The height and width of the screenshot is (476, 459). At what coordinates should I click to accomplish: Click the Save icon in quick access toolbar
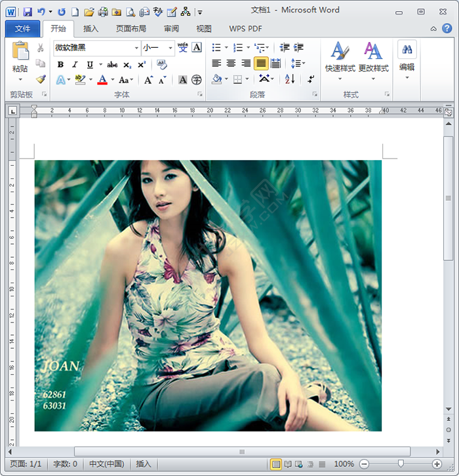pyautogui.click(x=28, y=12)
